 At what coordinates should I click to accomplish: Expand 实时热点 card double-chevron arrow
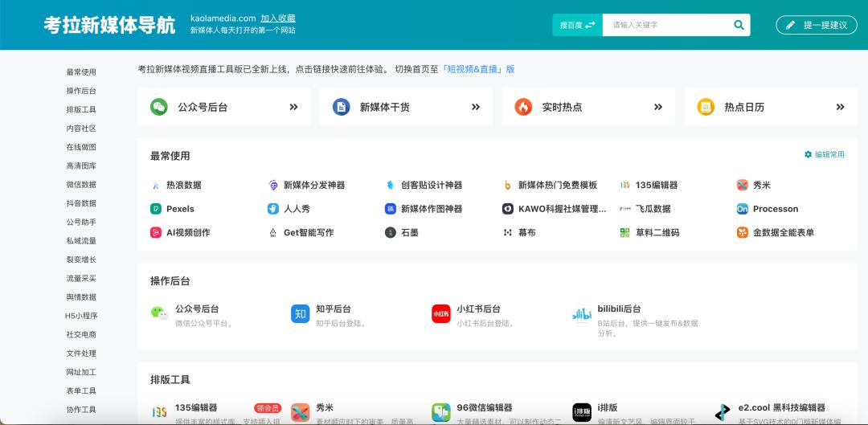point(657,107)
